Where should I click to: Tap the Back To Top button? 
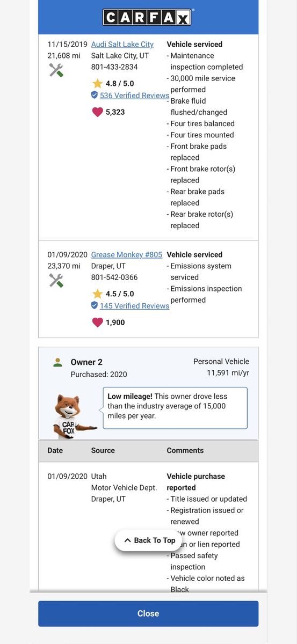[149, 540]
